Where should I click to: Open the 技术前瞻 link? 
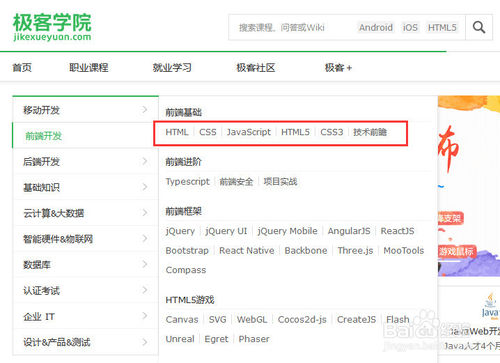pyautogui.click(x=370, y=132)
